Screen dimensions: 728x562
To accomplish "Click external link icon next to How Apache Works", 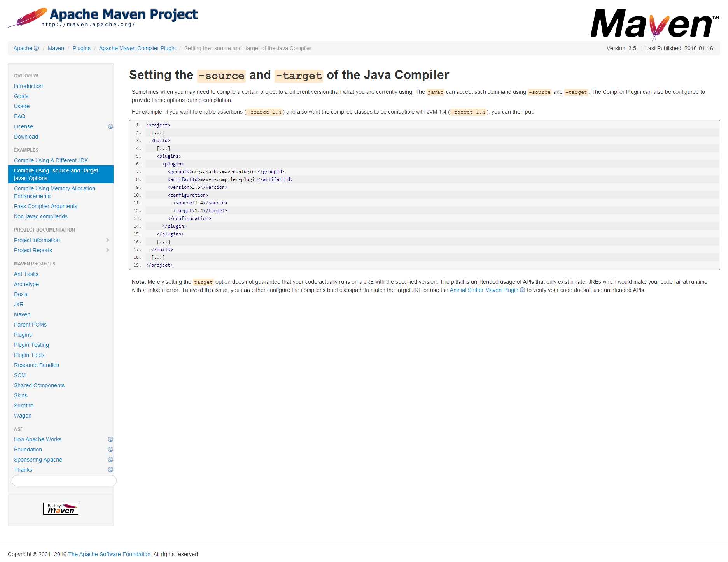I will 110,439.
